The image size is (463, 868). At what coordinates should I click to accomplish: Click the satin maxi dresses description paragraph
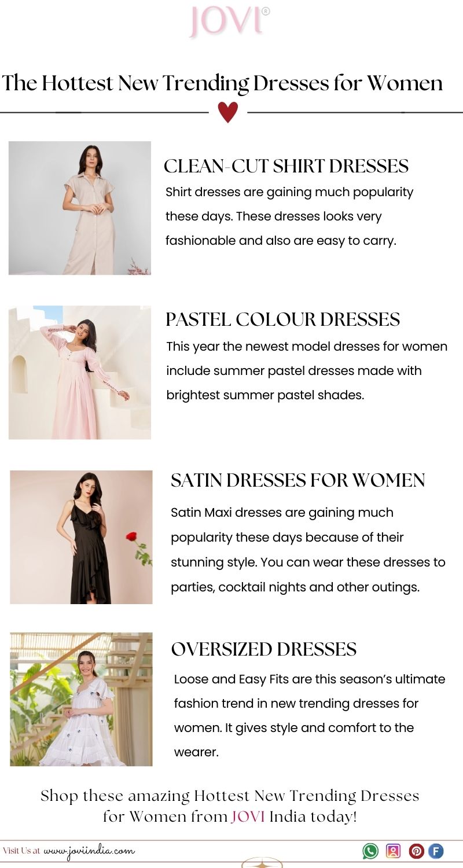[308, 550]
